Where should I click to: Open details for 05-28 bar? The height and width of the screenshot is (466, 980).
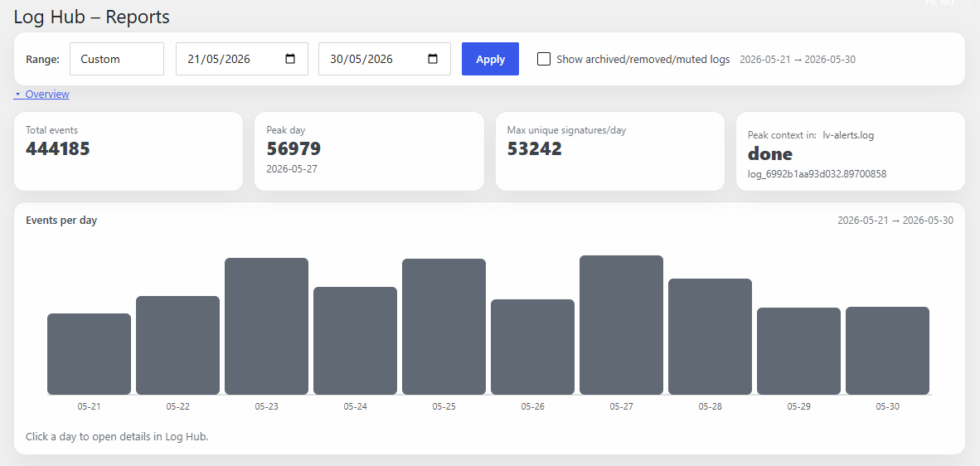710,337
